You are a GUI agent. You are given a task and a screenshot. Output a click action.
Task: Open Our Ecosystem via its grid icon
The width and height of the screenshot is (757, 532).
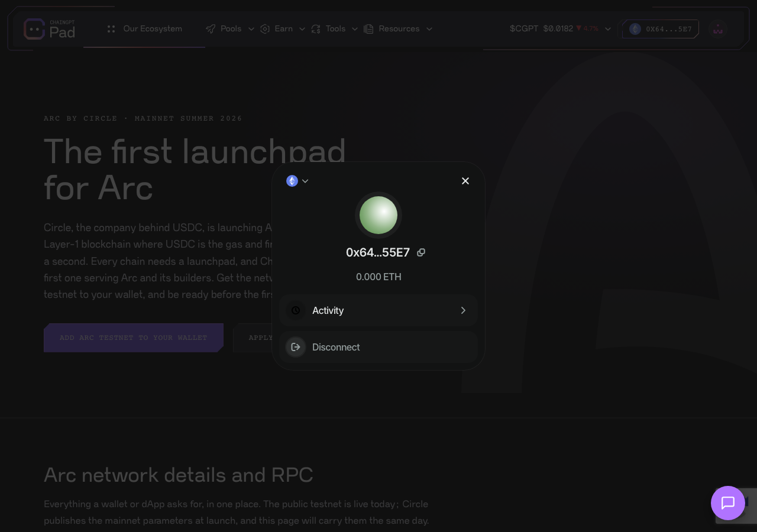click(111, 29)
